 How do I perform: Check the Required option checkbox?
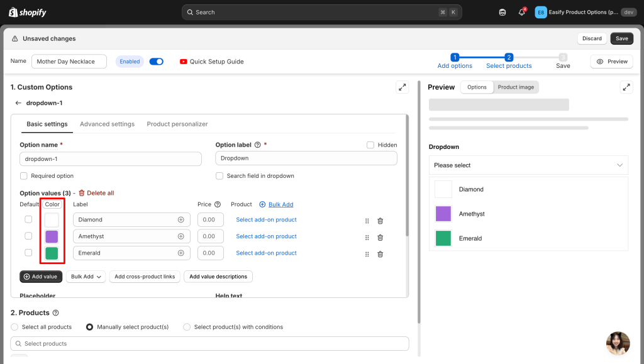pos(24,176)
